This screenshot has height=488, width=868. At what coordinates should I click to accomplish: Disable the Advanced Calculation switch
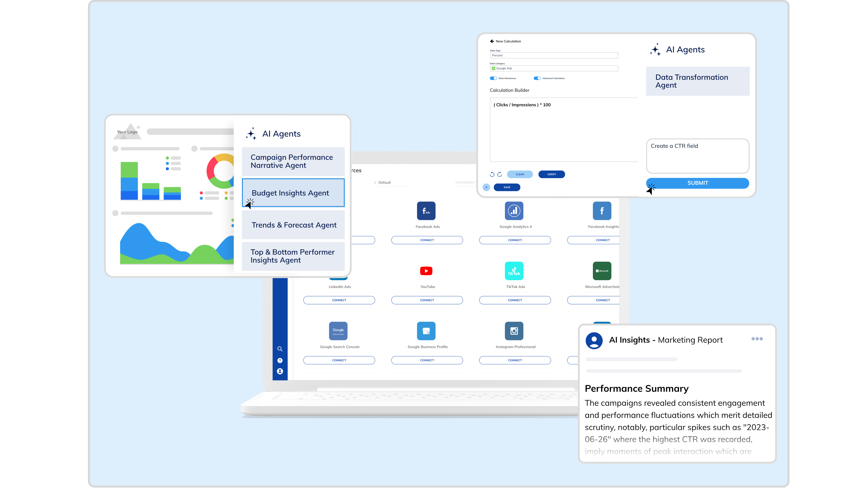pyautogui.click(x=537, y=78)
